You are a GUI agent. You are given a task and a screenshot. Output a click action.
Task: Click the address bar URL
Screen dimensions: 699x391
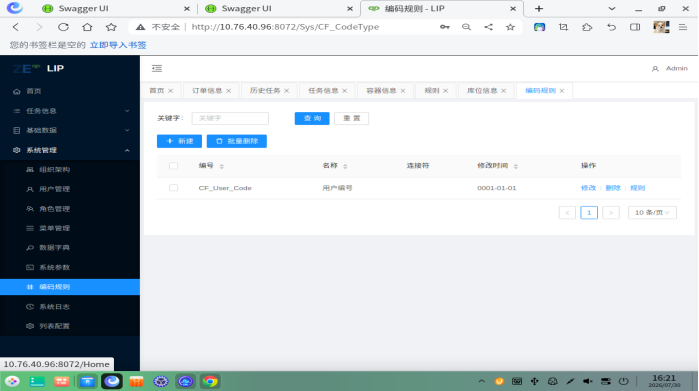coord(285,27)
